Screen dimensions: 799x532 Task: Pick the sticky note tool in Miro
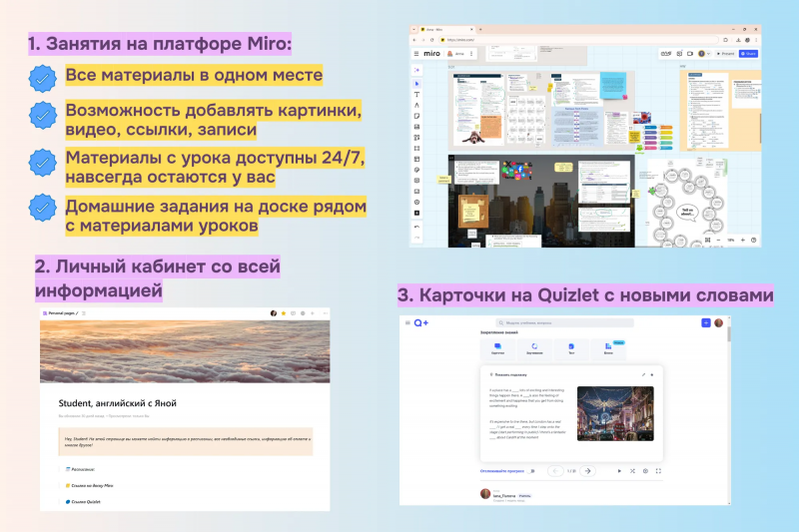tap(416, 116)
